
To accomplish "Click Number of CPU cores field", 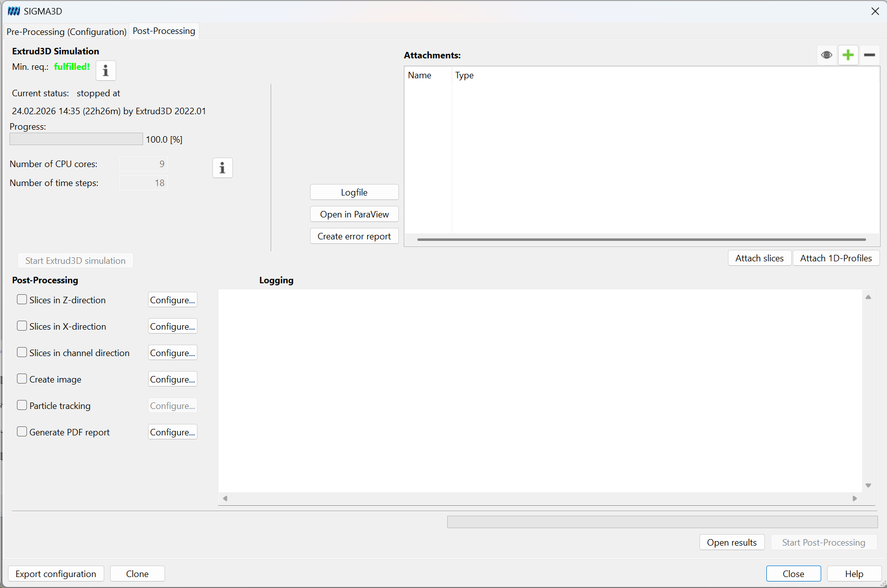I will pyautogui.click(x=144, y=164).
